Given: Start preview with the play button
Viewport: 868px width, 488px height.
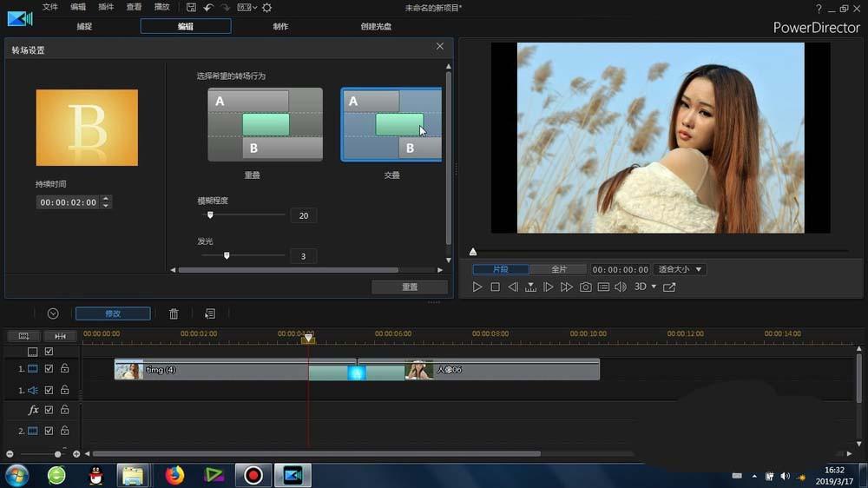Looking at the screenshot, I should click(x=477, y=287).
